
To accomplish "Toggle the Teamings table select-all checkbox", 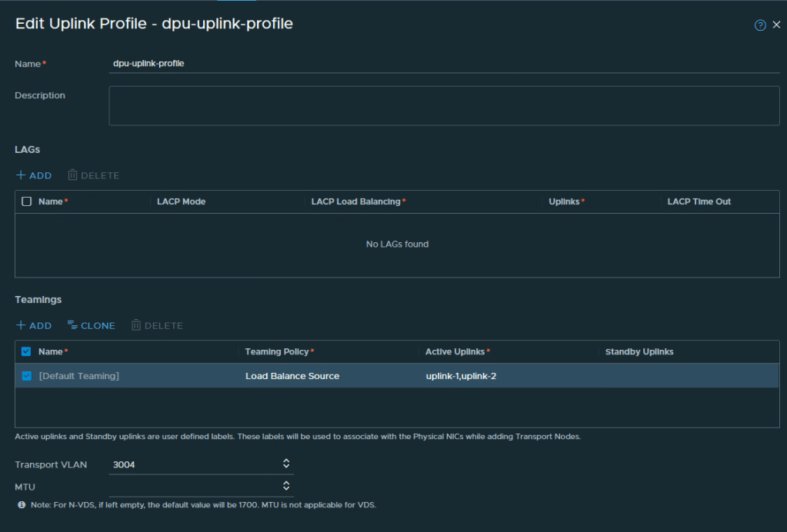I will 26,351.
